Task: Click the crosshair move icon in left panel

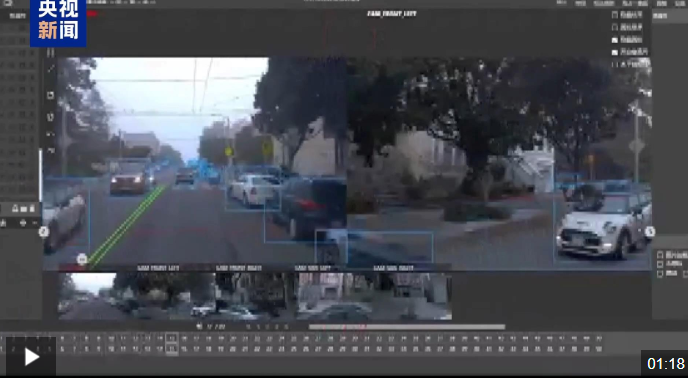Action: (x=23, y=223)
